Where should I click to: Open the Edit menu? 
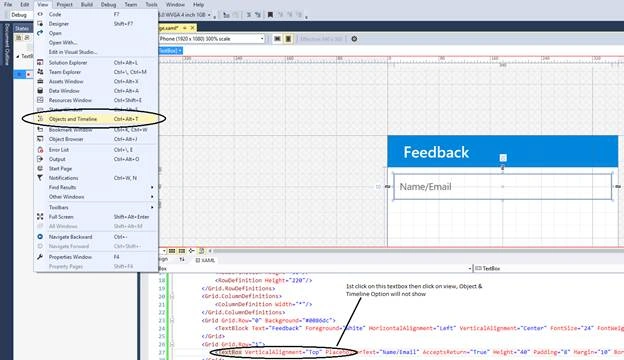[25, 5]
